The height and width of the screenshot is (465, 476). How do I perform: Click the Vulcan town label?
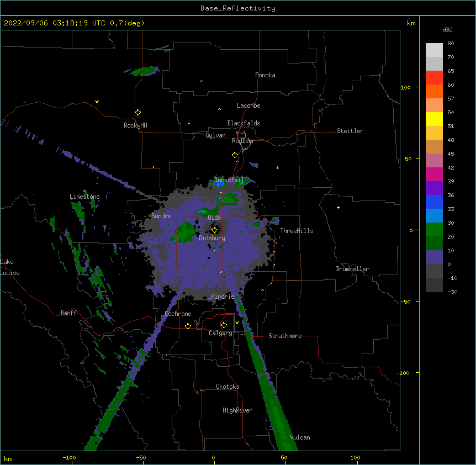300,437
